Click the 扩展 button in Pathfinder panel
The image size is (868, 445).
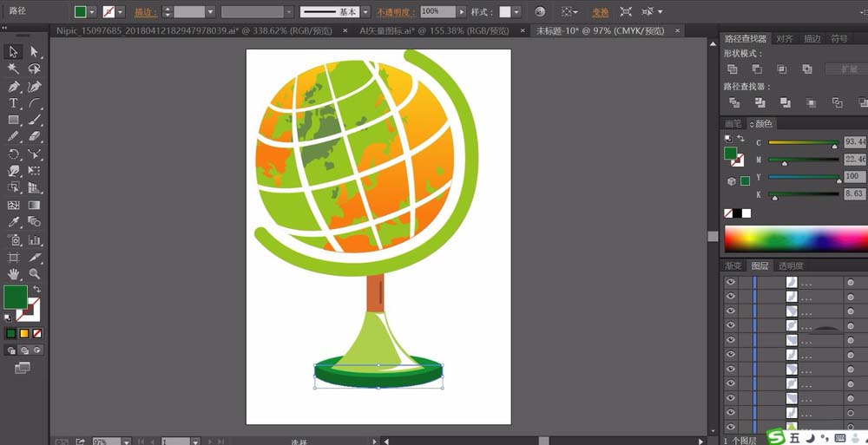(847, 69)
